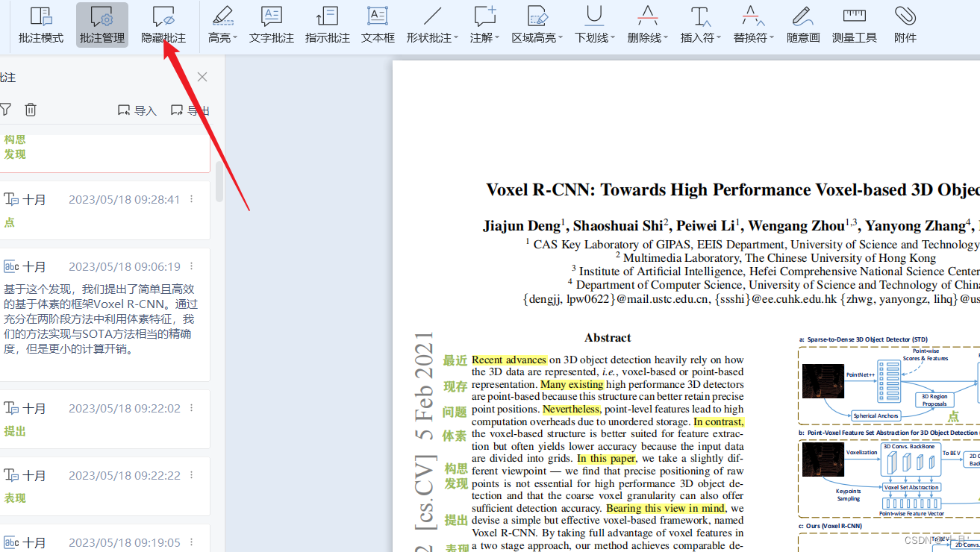Click the green 体素 margin note
The height and width of the screenshot is (552, 980).
coord(455,436)
